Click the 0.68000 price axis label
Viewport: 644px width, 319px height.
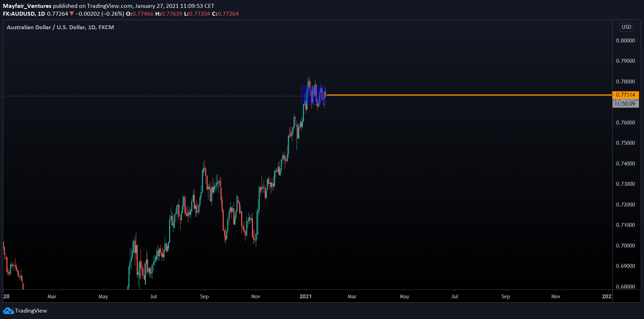click(625, 287)
